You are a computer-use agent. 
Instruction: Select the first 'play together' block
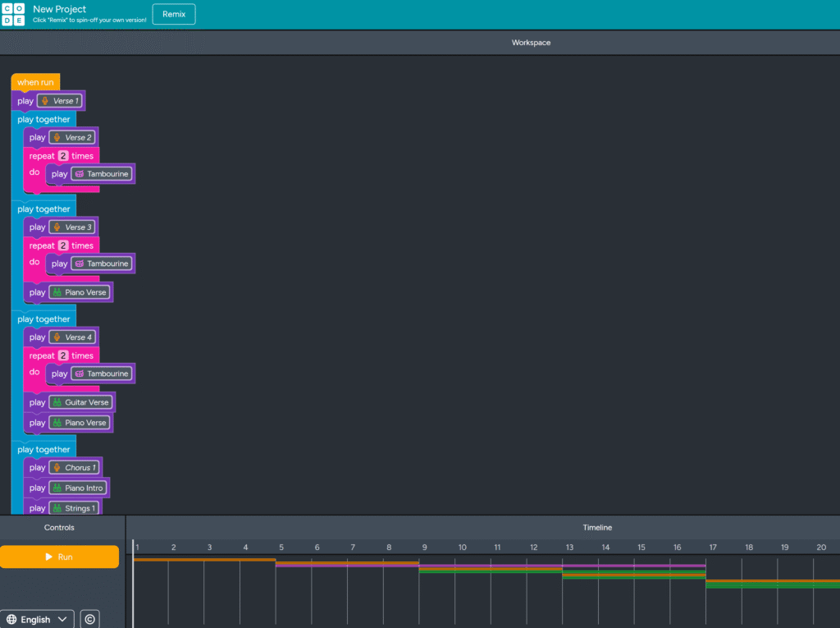43,120
